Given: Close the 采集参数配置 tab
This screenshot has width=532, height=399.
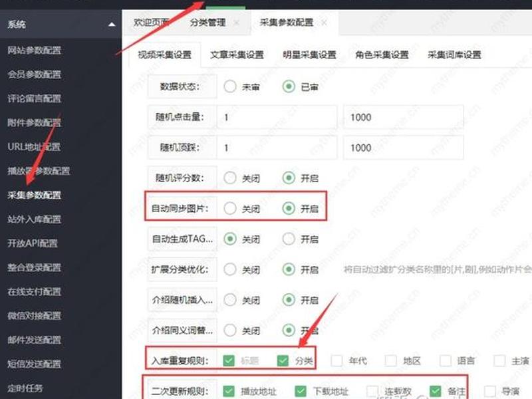Looking at the screenshot, I should (325, 23).
